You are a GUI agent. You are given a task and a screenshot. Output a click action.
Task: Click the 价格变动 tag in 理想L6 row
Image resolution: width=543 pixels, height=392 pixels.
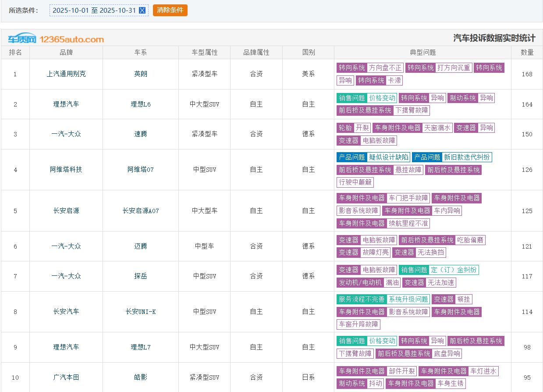382,98
